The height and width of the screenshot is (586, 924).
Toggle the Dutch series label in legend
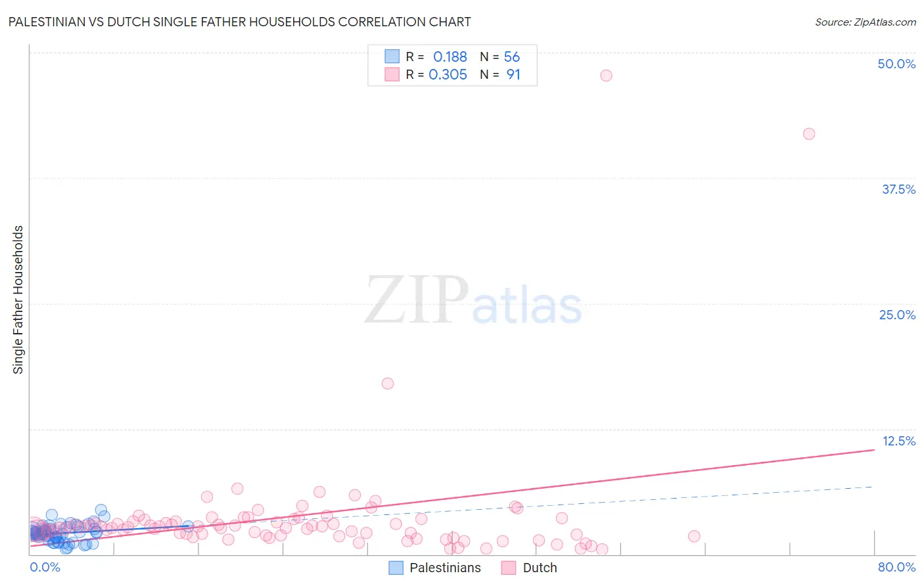coord(540,568)
